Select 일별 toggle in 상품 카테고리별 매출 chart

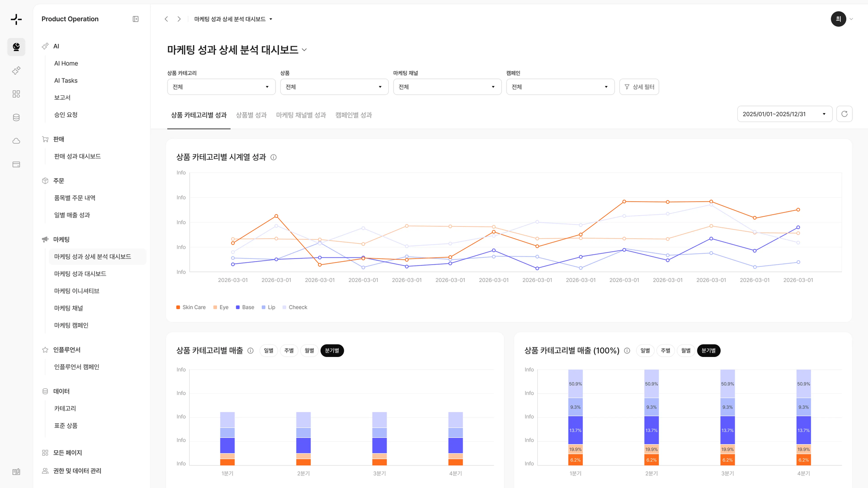(269, 350)
